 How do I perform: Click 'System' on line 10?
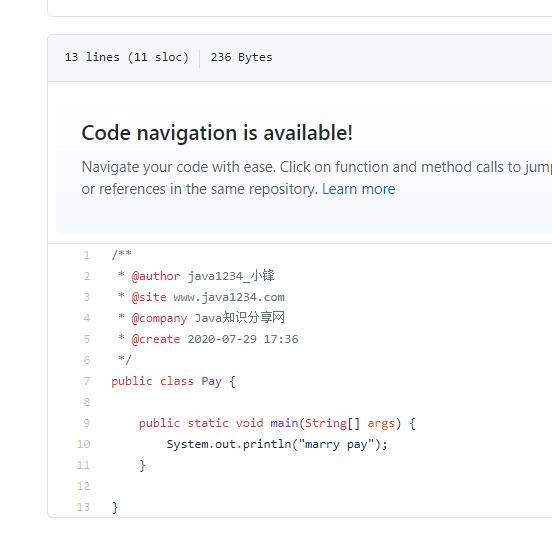(x=187, y=444)
